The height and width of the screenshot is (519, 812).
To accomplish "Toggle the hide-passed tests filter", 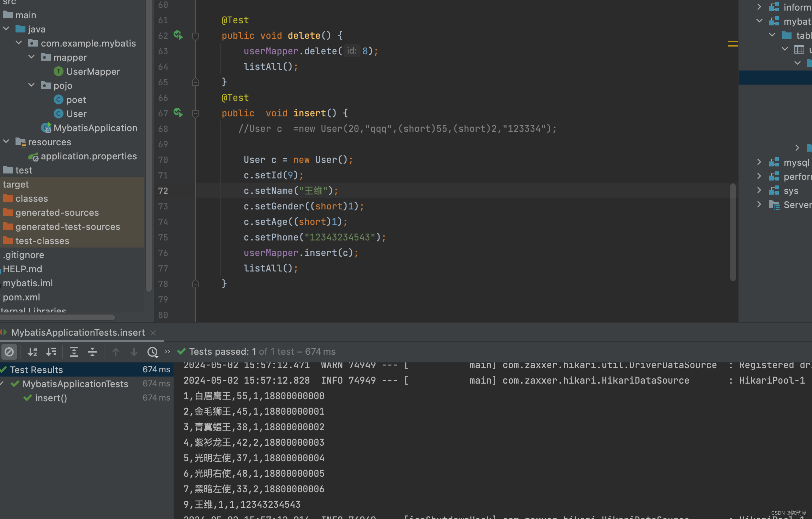I will [10, 352].
